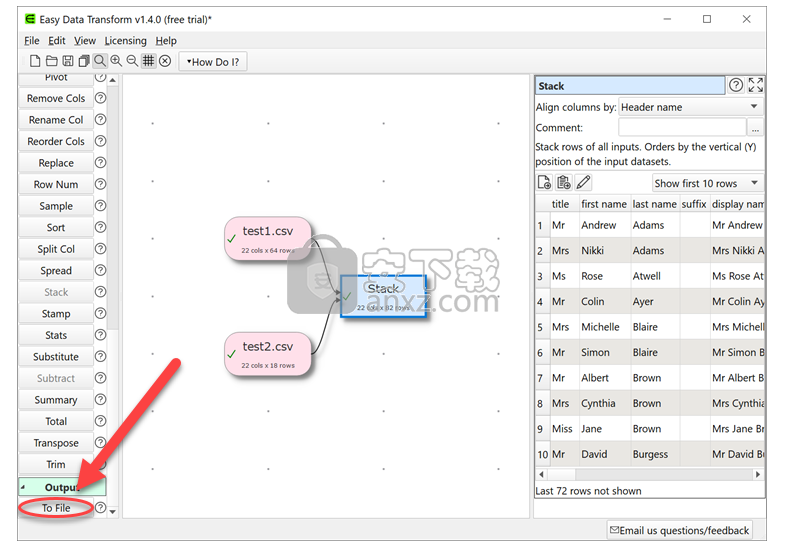Click the data table left scroll arrow
The width and height of the screenshot is (790, 552).
pos(542,474)
